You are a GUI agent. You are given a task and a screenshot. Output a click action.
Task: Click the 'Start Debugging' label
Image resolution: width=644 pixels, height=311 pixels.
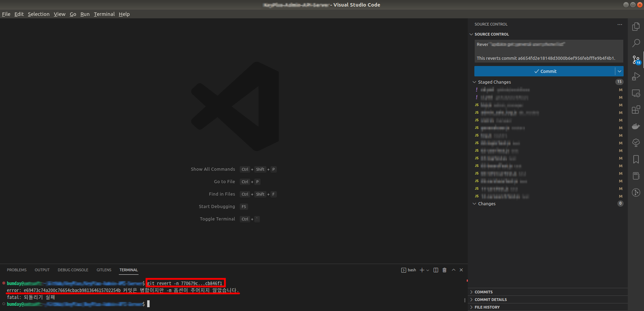click(x=217, y=207)
